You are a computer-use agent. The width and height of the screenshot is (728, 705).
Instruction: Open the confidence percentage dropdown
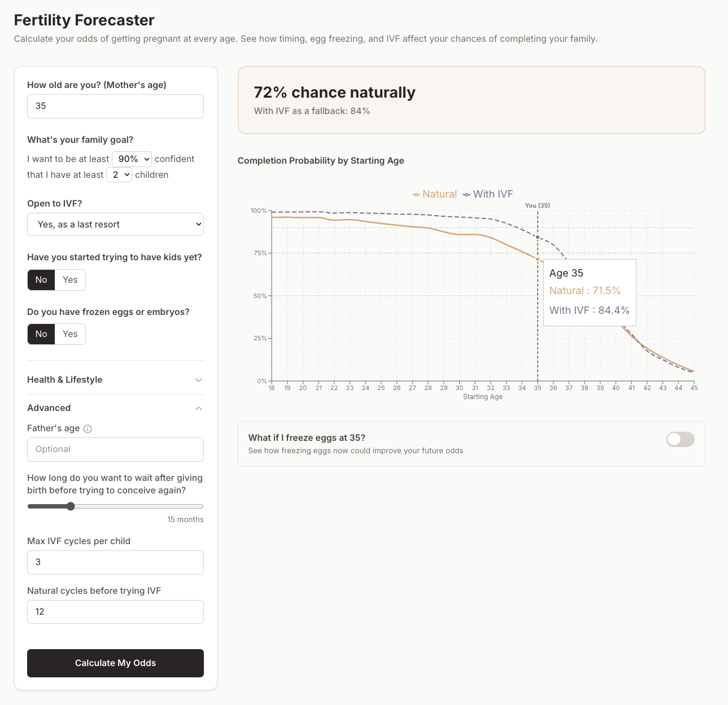click(132, 159)
